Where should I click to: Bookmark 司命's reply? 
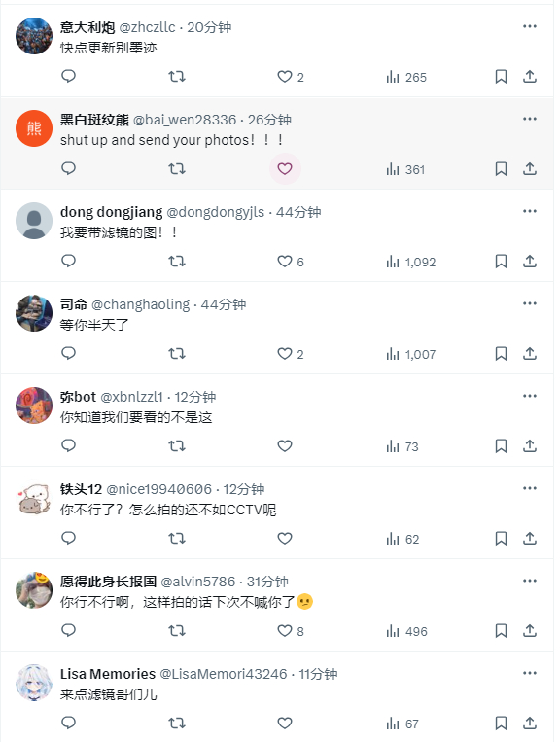click(x=501, y=353)
